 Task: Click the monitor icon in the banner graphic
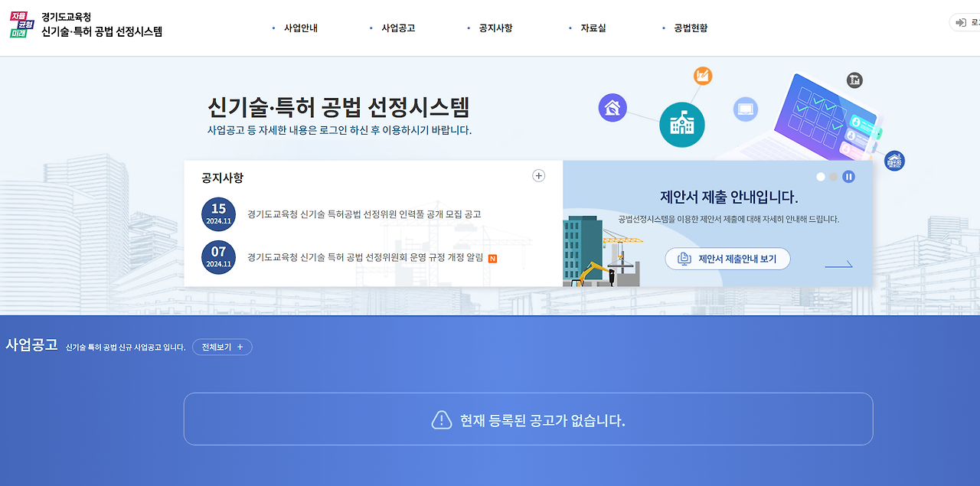point(744,109)
